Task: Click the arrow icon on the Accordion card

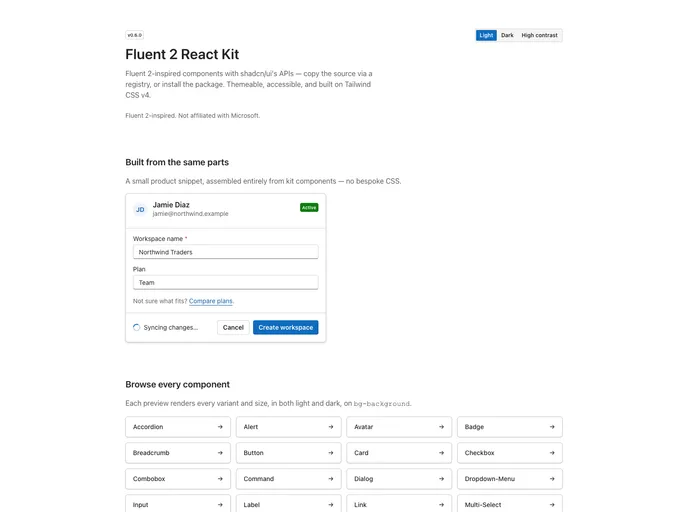Action: tap(220, 427)
